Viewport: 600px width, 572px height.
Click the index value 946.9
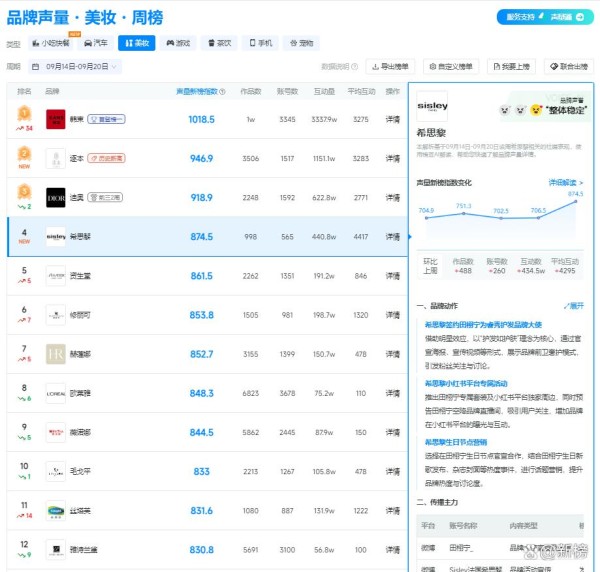tap(202, 158)
